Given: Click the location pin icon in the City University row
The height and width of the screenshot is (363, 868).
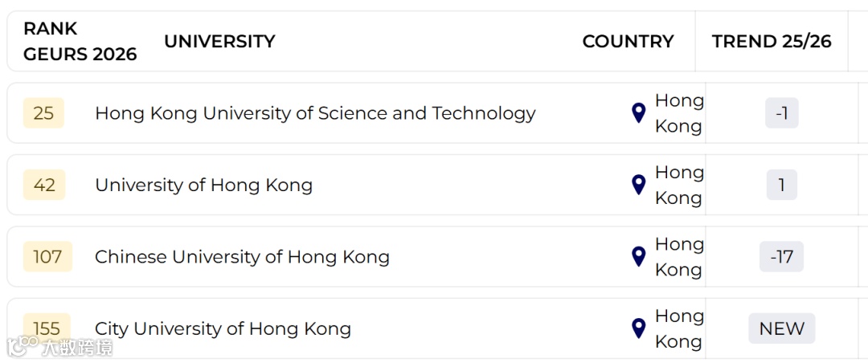Looking at the screenshot, I should [638, 328].
